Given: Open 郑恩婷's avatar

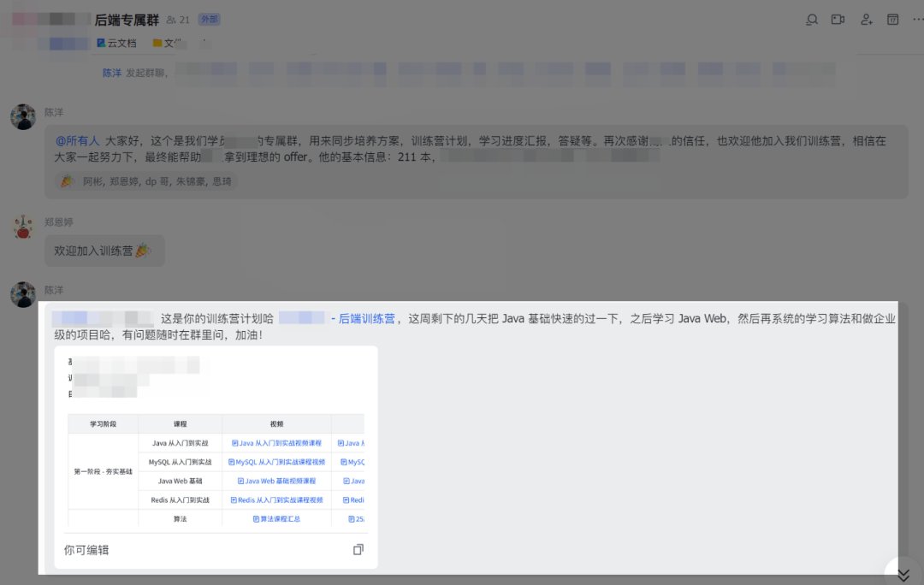Looking at the screenshot, I should click(x=23, y=227).
